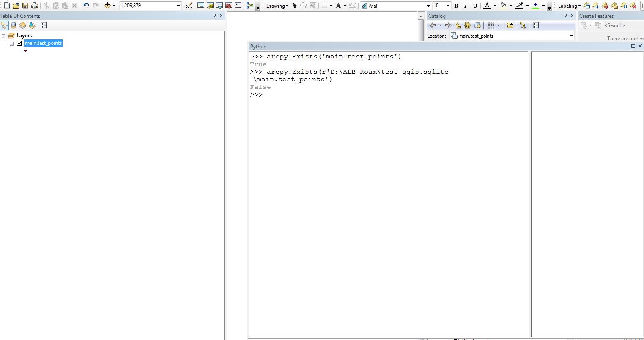Viewport: 644px width, 340px height.
Task: Select the List By Selection view in TOC
Action: (x=32, y=25)
